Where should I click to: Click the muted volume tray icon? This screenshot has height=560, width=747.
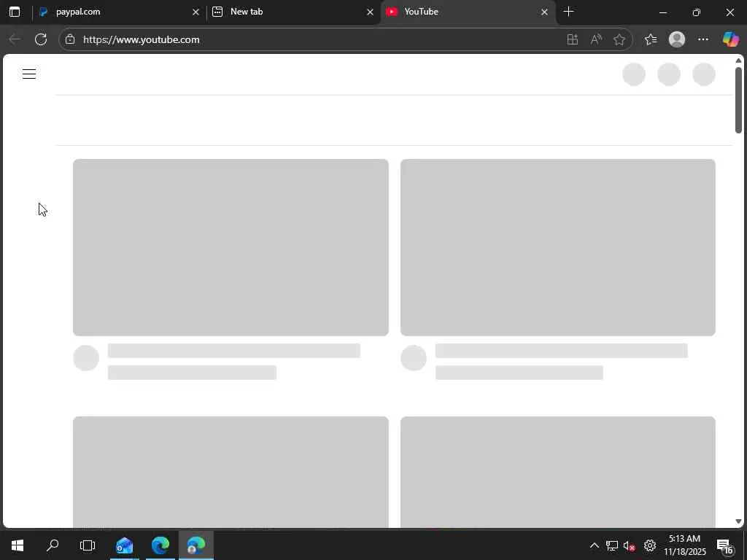(630, 545)
